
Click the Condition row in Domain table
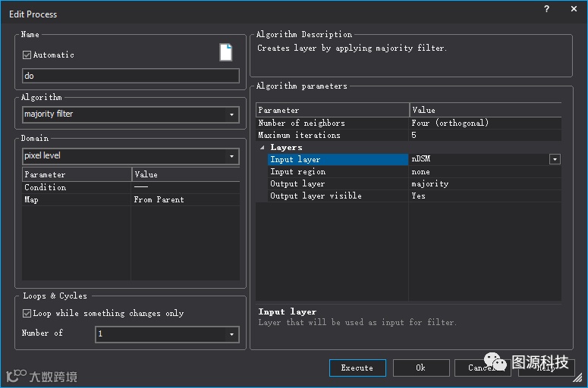76,187
